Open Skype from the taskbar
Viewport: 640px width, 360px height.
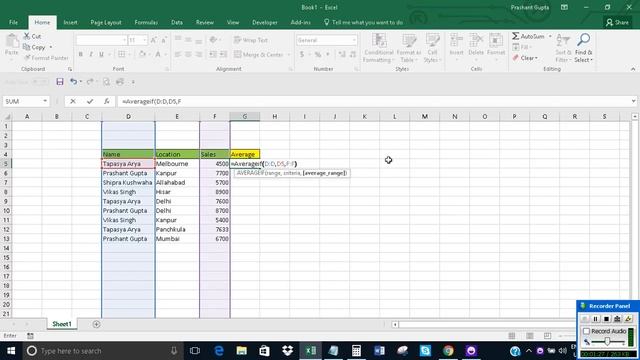click(425, 351)
